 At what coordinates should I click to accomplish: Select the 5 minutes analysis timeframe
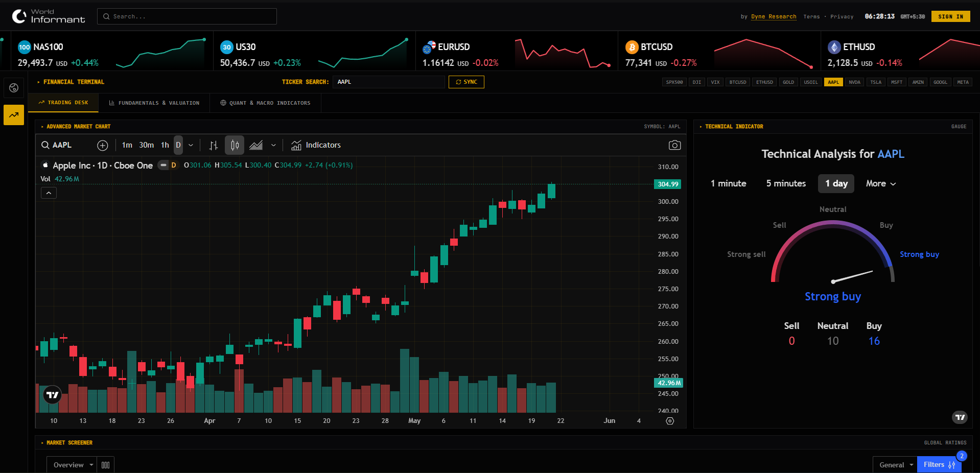tap(786, 183)
